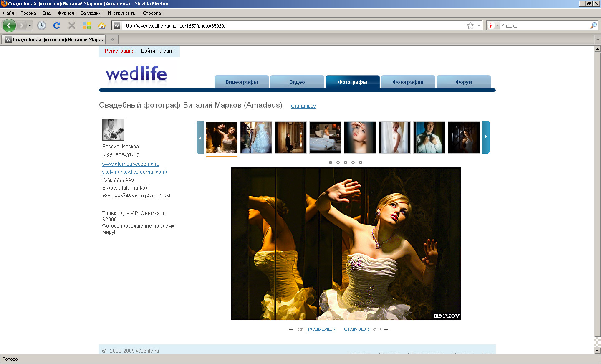The width and height of the screenshot is (601, 364).
Task: Switch to the Видеографы tab
Action: click(x=241, y=82)
